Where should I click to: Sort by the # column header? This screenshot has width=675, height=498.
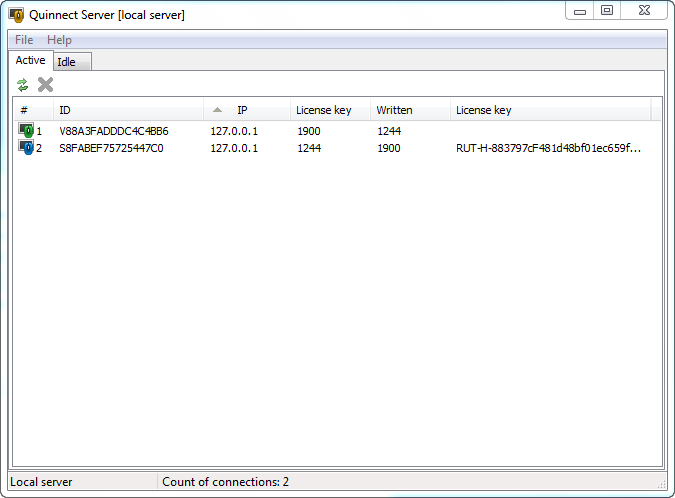[x=33, y=110]
